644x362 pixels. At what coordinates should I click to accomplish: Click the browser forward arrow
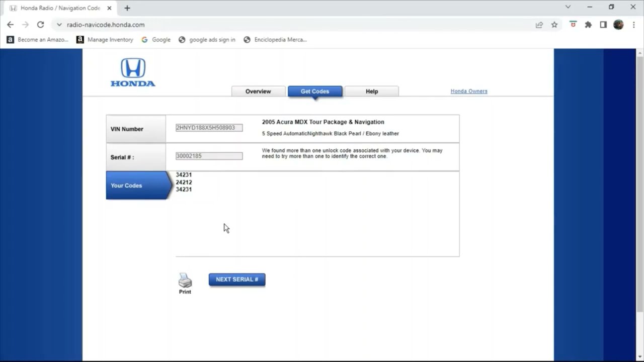25,25
